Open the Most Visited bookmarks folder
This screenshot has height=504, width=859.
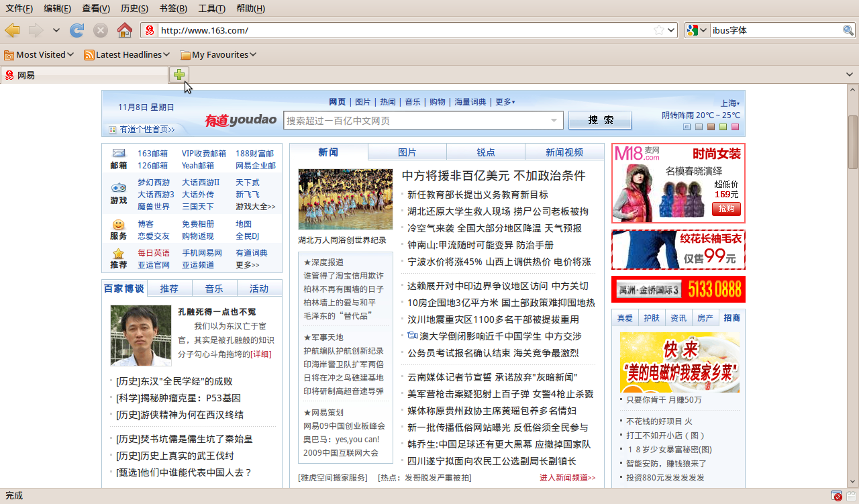coord(39,54)
